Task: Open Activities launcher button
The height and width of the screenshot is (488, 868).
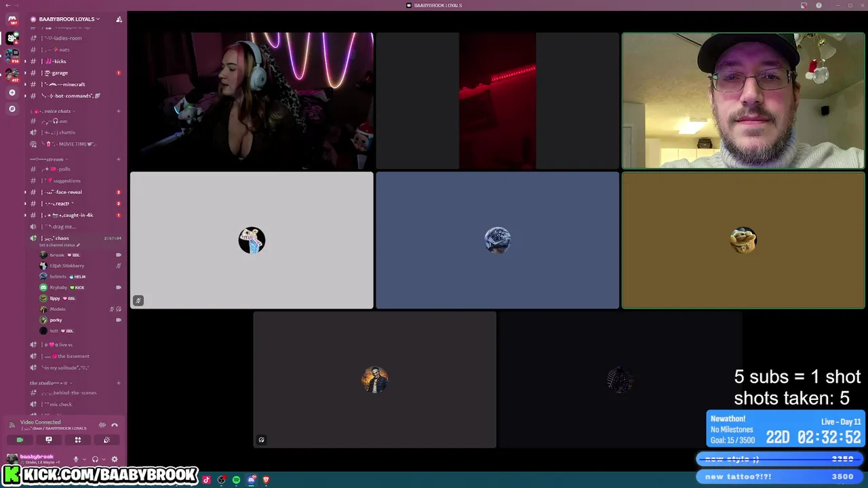Action: tap(78, 440)
